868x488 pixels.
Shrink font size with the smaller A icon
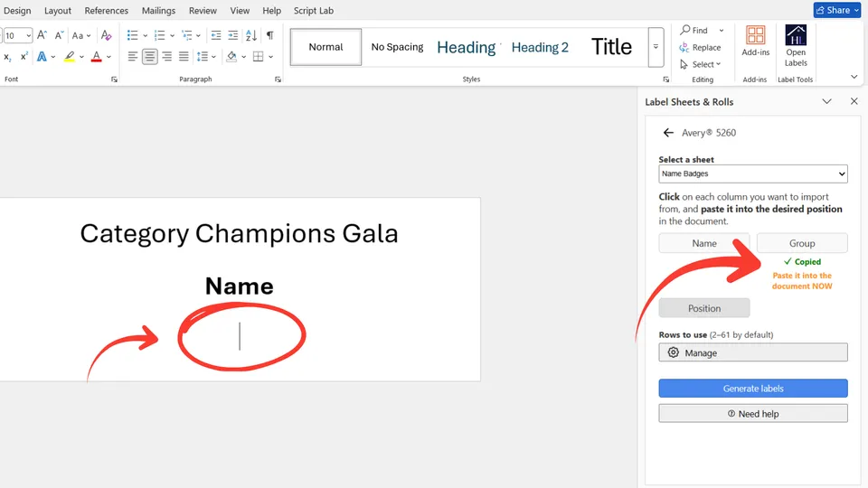tap(60, 35)
